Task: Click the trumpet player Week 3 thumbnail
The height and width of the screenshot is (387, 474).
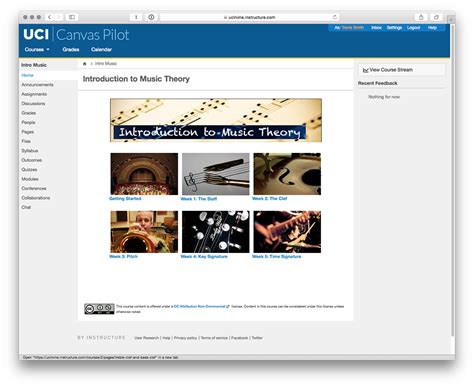Action: click(x=144, y=232)
